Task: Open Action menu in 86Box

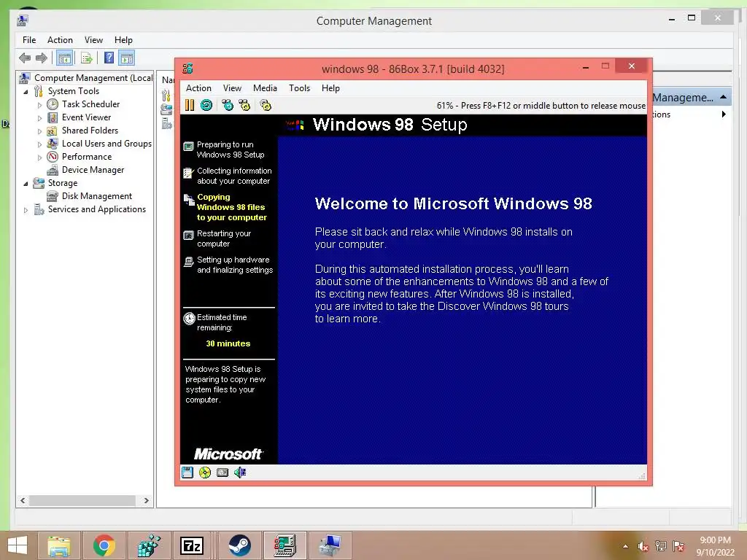Action: point(198,88)
